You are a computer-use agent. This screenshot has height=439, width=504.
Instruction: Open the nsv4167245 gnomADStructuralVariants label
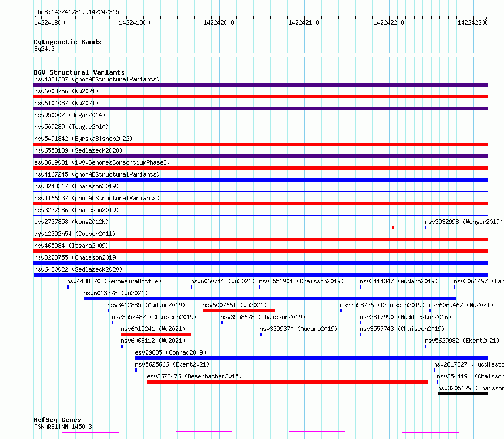(x=97, y=174)
